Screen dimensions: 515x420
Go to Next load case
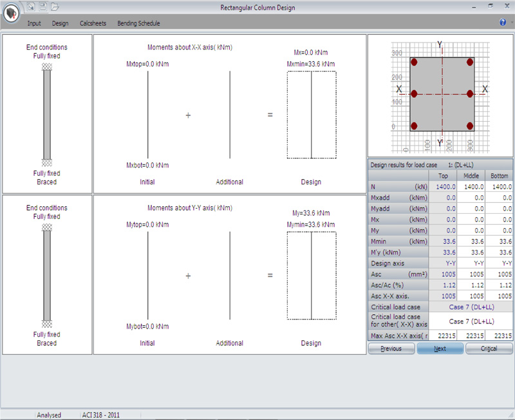[440, 348]
